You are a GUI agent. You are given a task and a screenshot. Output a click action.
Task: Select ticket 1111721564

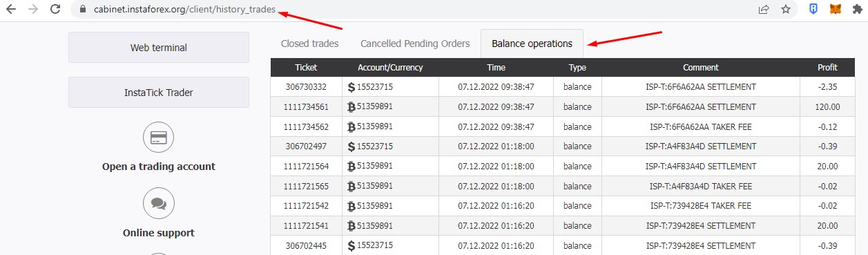(306, 167)
